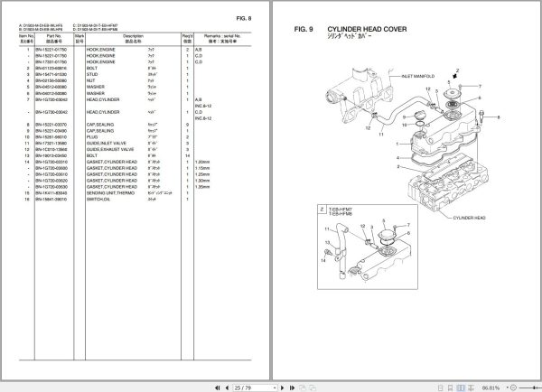The width and height of the screenshot is (542, 392).
Task: Click the INLET MANIFOLD label in diagram
Action: pos(418,76)
